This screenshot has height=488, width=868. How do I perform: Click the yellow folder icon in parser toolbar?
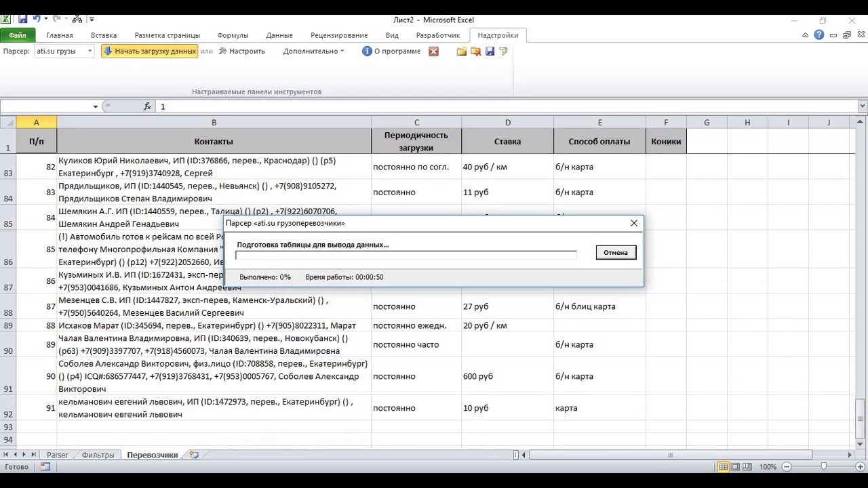462,51
